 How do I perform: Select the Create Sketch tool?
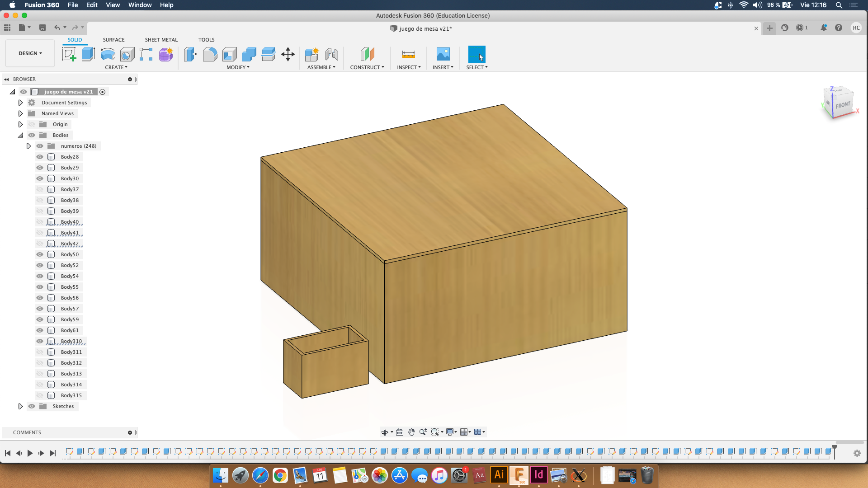coord(69,54)
